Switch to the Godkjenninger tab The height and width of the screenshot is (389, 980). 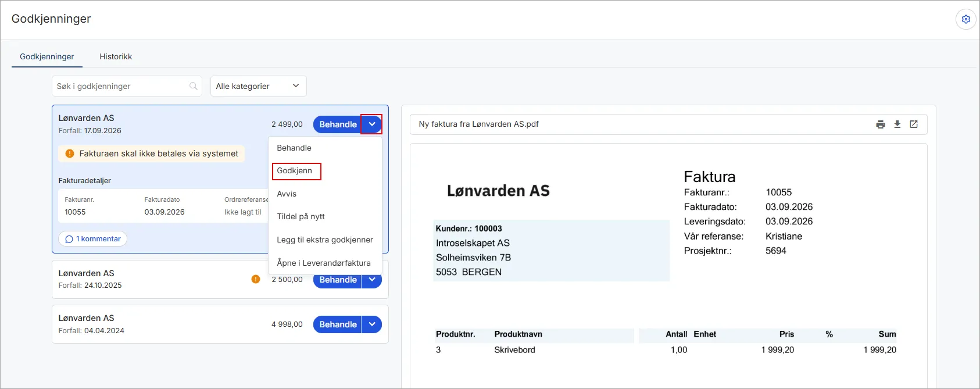pyautogui.click(x=47, y=56)
